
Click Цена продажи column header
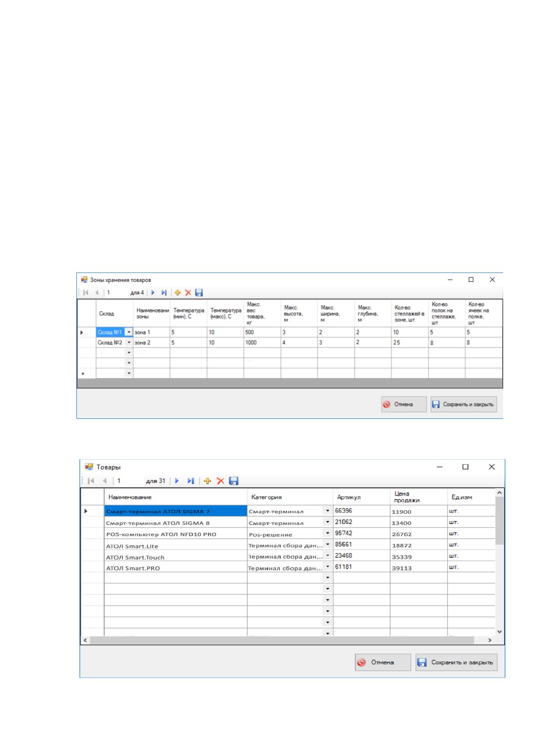[x=418, y=497]
